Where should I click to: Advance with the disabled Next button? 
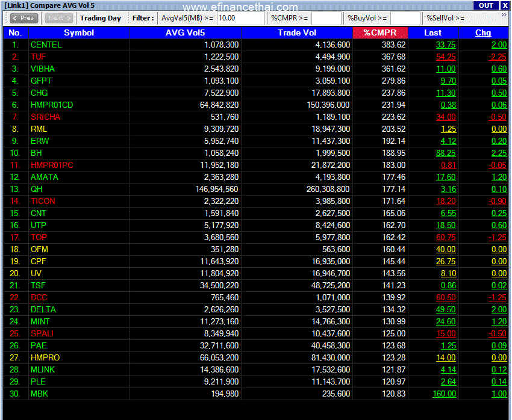[59, 18]
